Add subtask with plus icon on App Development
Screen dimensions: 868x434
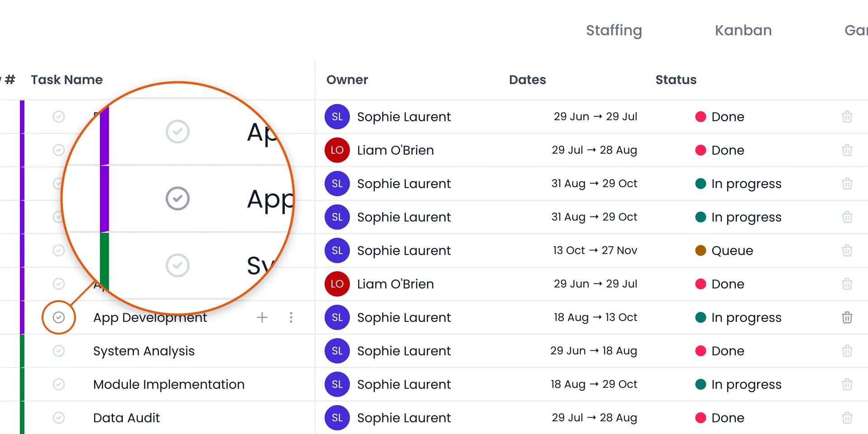click(262, 317)
